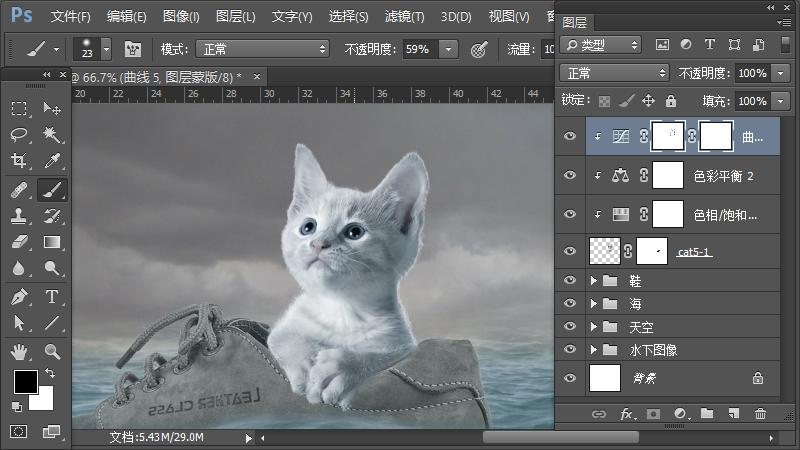Open the 图层(L) menu
Screen dimensions: 800x450
click(x=236, y=16)
